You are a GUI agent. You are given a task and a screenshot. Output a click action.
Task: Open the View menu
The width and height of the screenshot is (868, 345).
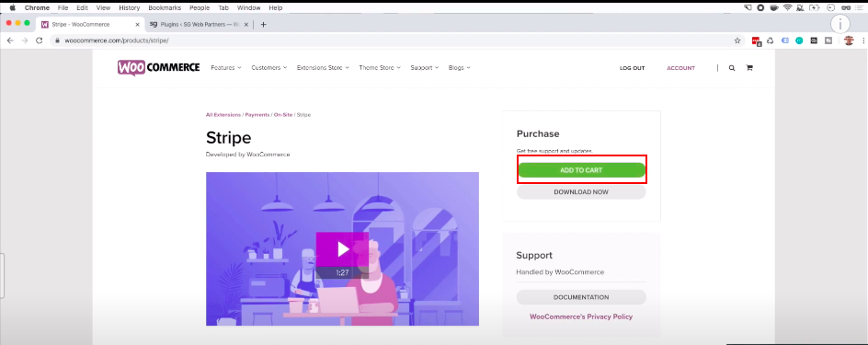[103, 7]
